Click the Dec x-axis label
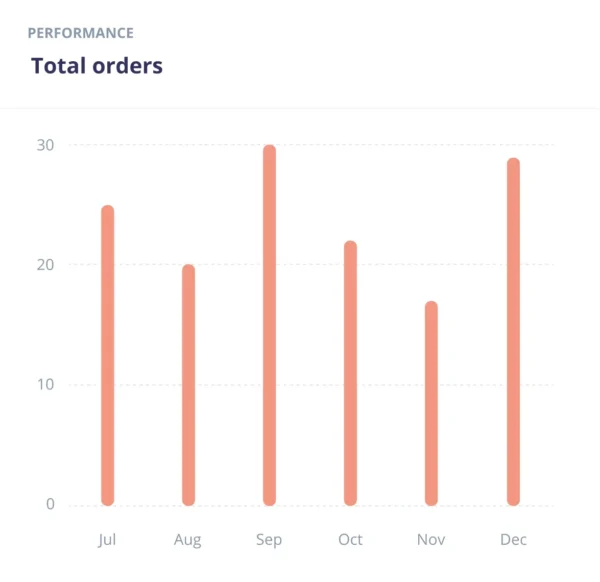 tap(513, 539)
